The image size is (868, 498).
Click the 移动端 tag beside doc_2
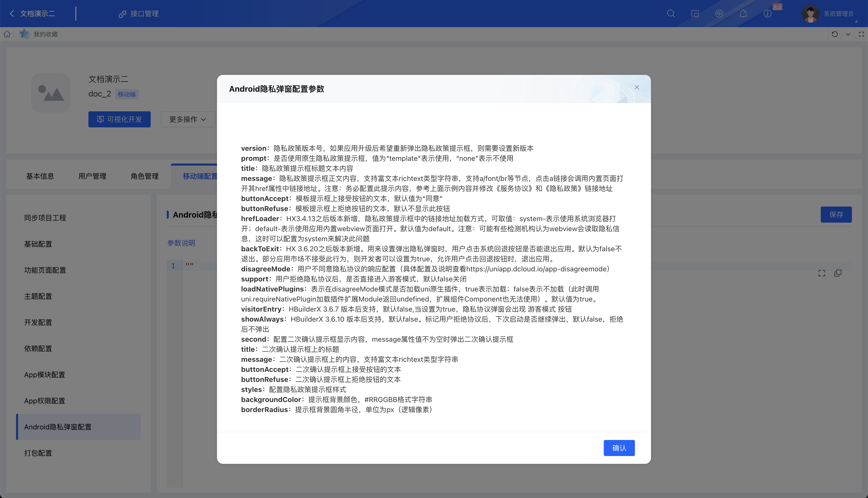[x=127, y=94]
